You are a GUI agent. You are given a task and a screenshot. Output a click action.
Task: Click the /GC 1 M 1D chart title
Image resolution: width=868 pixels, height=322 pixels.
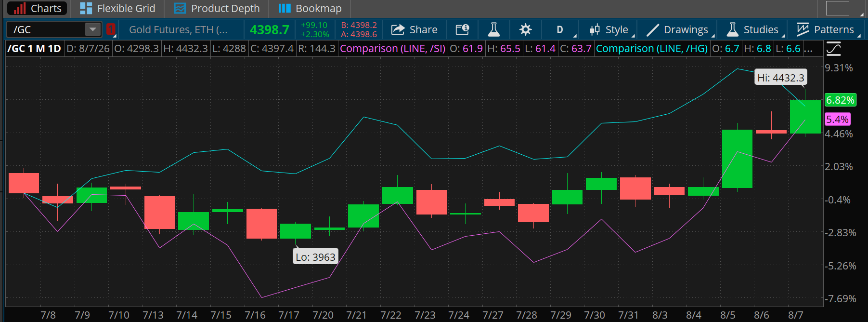pos(35,49)
